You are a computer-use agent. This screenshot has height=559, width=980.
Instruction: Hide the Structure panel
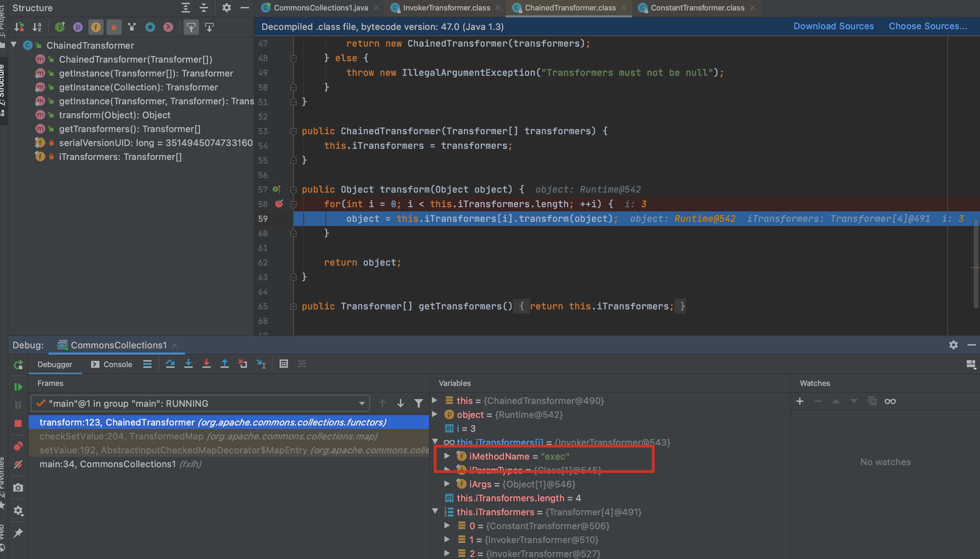pyautogui.click(x=244, y=8)
